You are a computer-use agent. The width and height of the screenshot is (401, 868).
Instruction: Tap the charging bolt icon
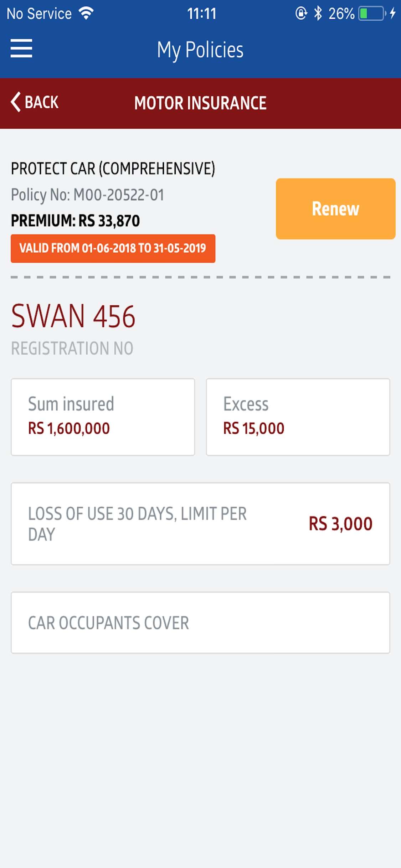tap(392, 14)
